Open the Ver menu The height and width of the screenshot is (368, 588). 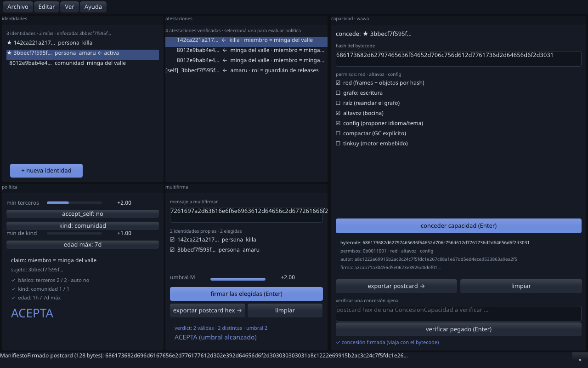[69, 7]
